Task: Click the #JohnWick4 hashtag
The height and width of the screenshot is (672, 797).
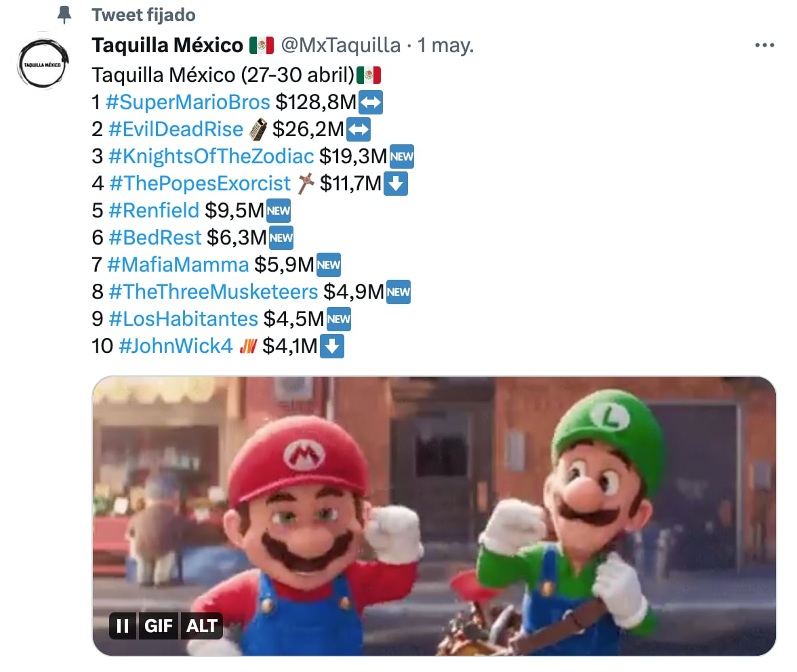Action: 175,346
